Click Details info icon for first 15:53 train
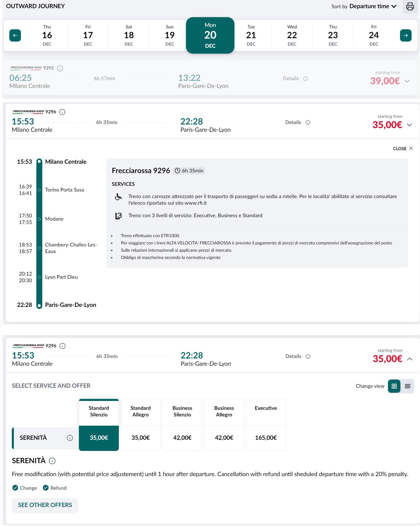 tap(308, 122)
